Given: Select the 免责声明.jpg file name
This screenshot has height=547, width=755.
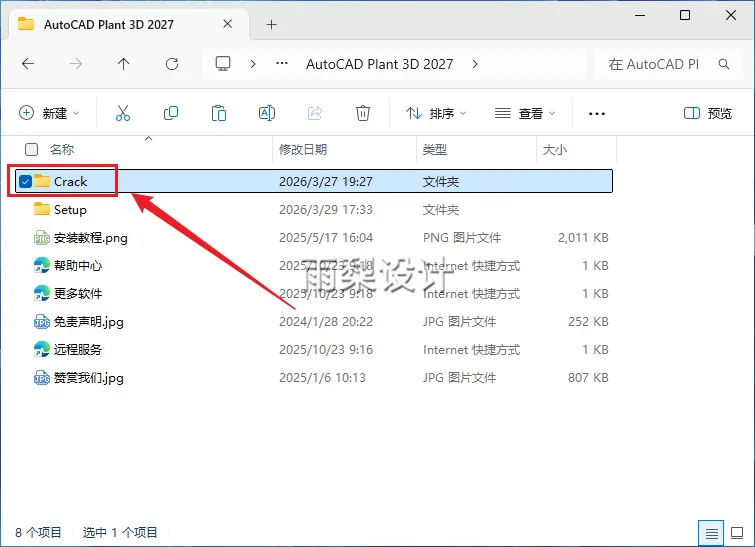Looking at the screenshot, I should 89,322.
